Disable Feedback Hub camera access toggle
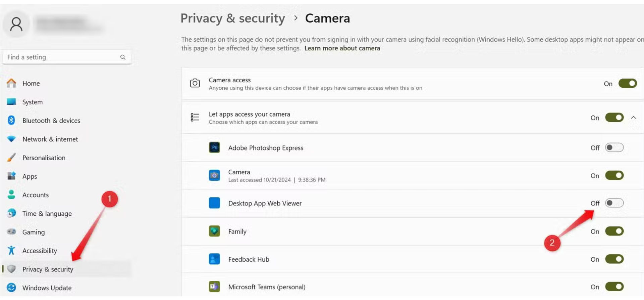Viewport: 644px width, 300px height. pos(614,259)
